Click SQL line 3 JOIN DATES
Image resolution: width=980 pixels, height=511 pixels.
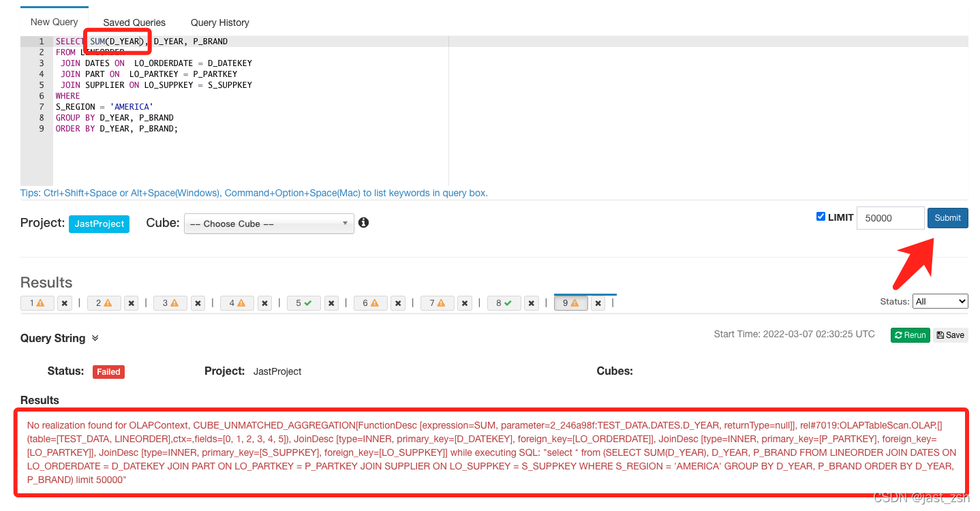point(156,63)
